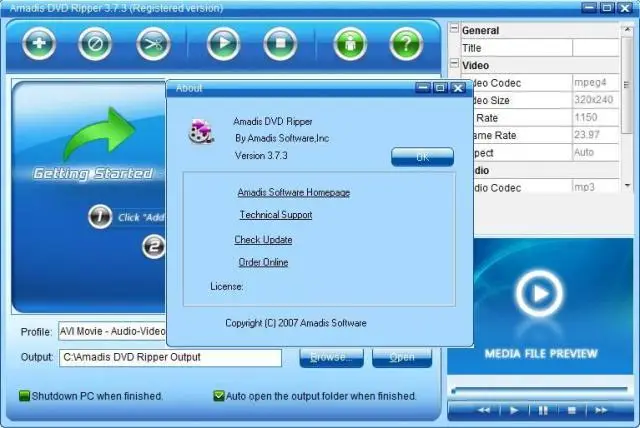Viewport: 640px width, 428px height.
Task: Click the large play circle in Media File Preview
Action: 539,293
